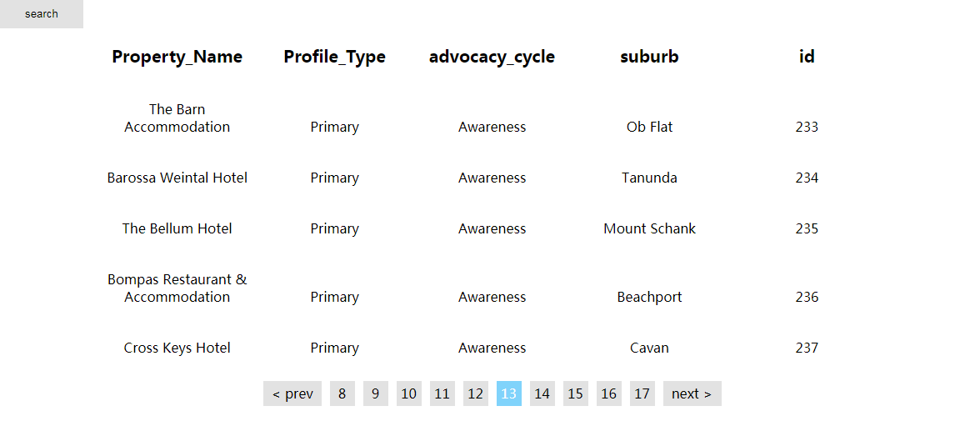Go to next page with next button
Image resolution: width=980 pixels, height=421 pixels.
pos(692,393)
